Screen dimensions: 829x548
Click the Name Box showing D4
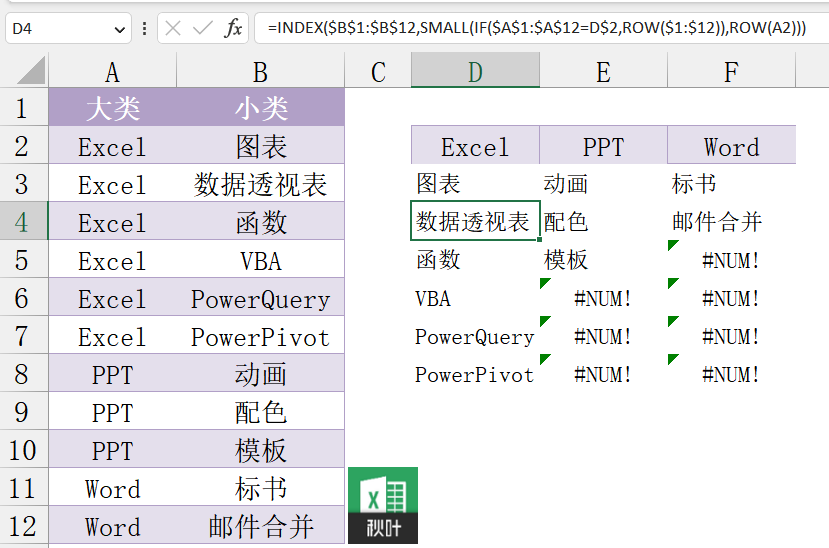pyautogui.click(x=68, y=28)
